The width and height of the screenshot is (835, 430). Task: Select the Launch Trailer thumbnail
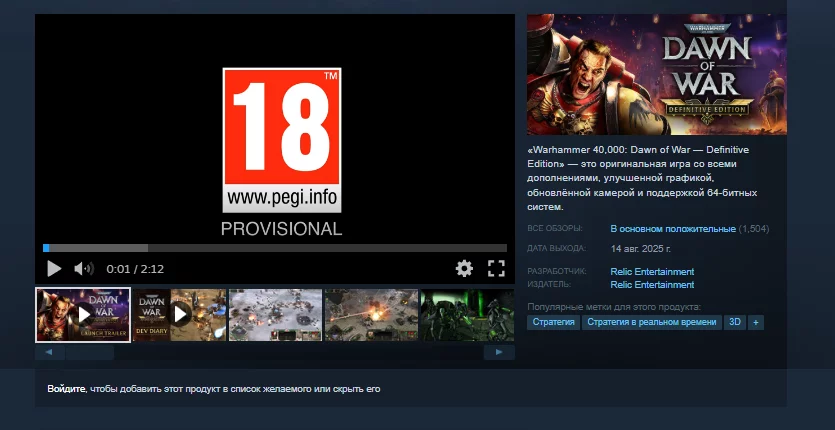[83, 315]
